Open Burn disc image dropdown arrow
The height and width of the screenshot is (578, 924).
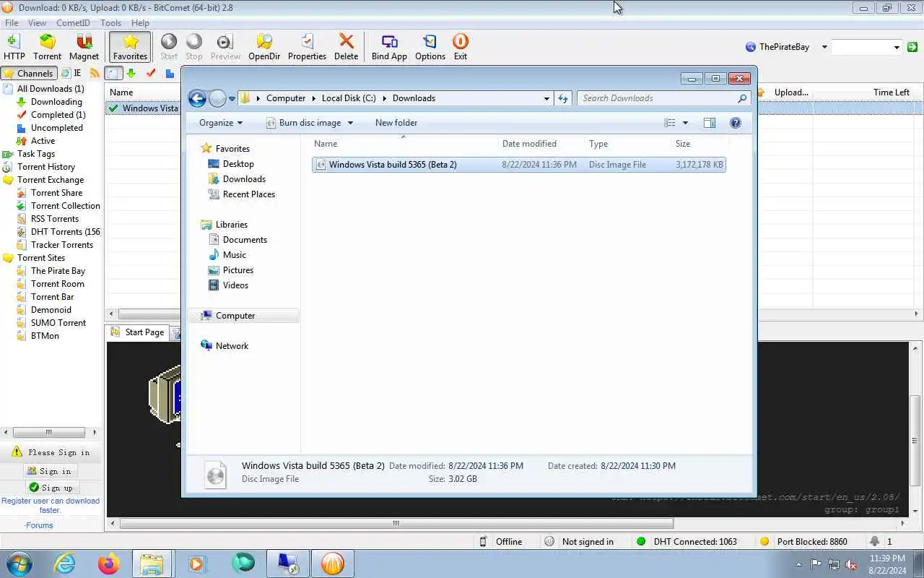click(x=350, y=123)
